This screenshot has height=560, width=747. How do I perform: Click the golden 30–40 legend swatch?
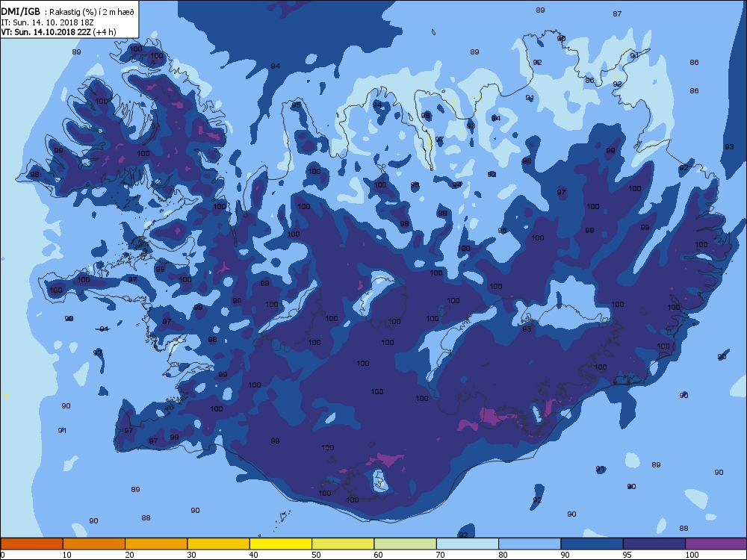pos(219,544)
